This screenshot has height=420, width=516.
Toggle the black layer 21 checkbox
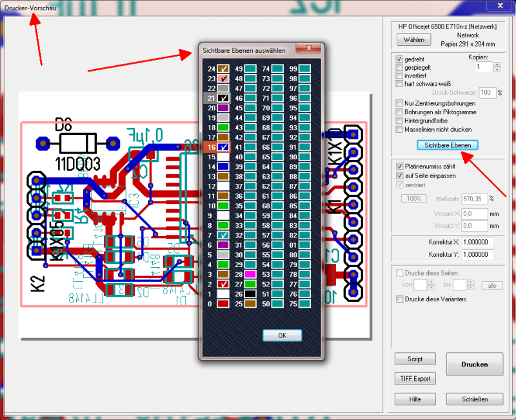click(223, 98)
